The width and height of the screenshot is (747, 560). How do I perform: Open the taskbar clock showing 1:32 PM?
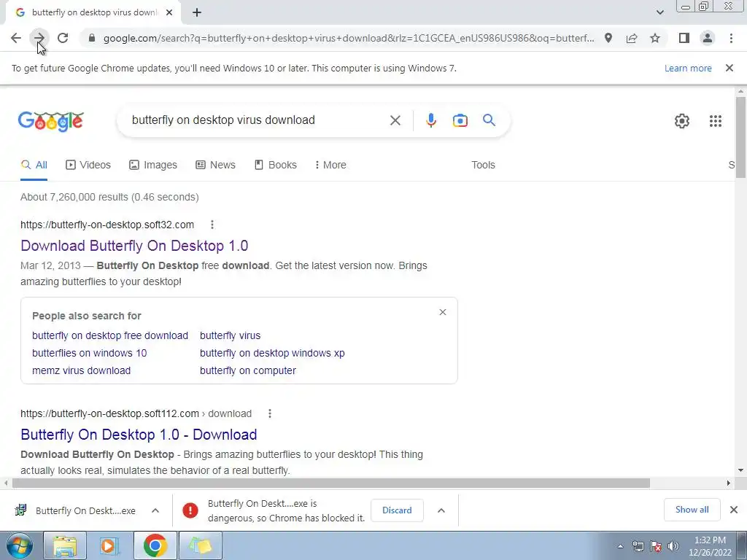710,546
